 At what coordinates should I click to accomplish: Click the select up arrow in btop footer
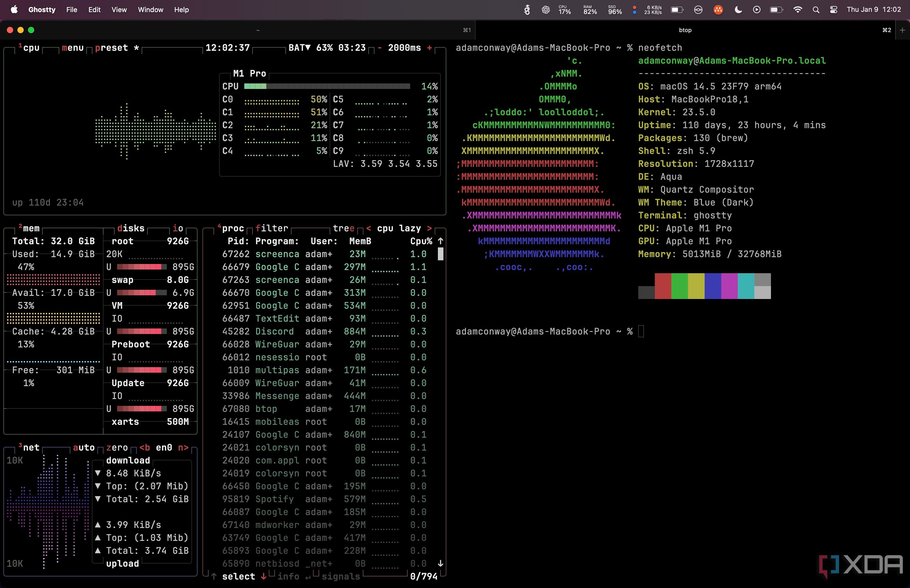(214, 576)
